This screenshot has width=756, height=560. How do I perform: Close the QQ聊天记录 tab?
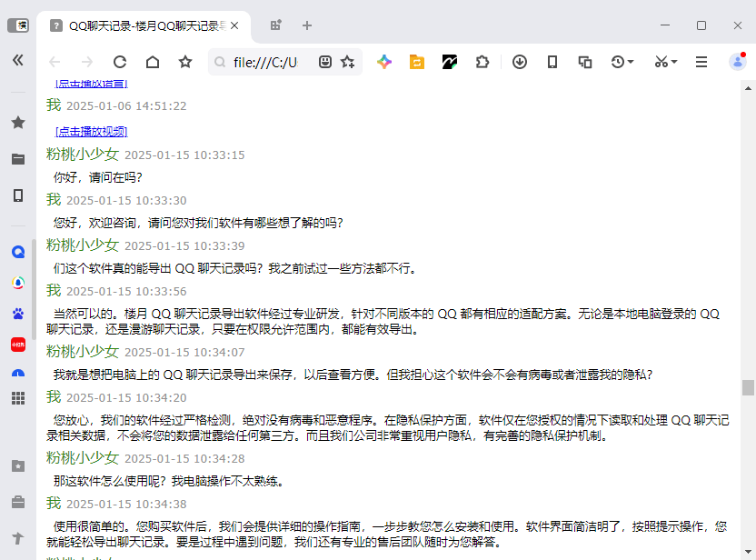(234, 25)
